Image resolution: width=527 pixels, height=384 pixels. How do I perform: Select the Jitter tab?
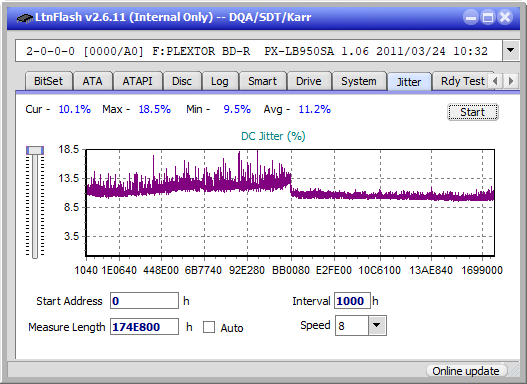[x=409, y=82]
